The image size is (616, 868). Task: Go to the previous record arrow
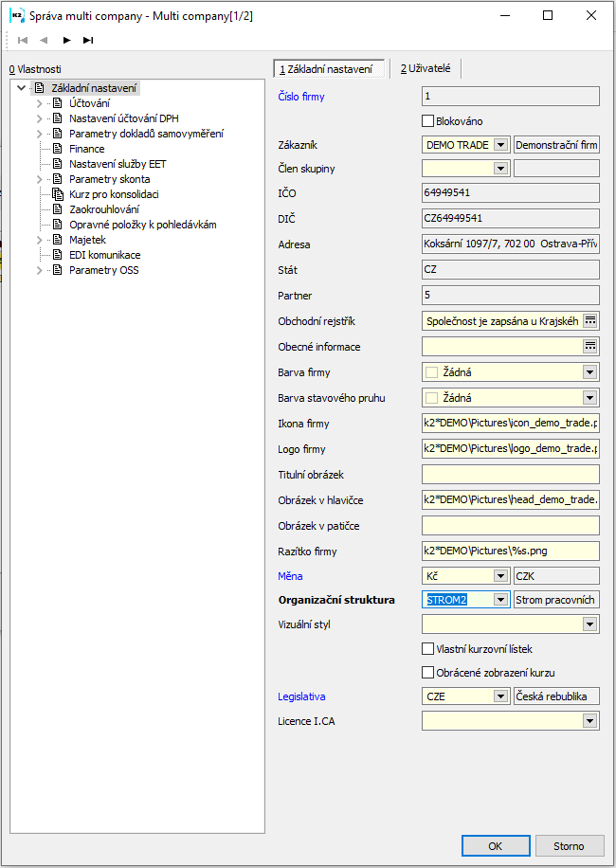click(44, 40)
